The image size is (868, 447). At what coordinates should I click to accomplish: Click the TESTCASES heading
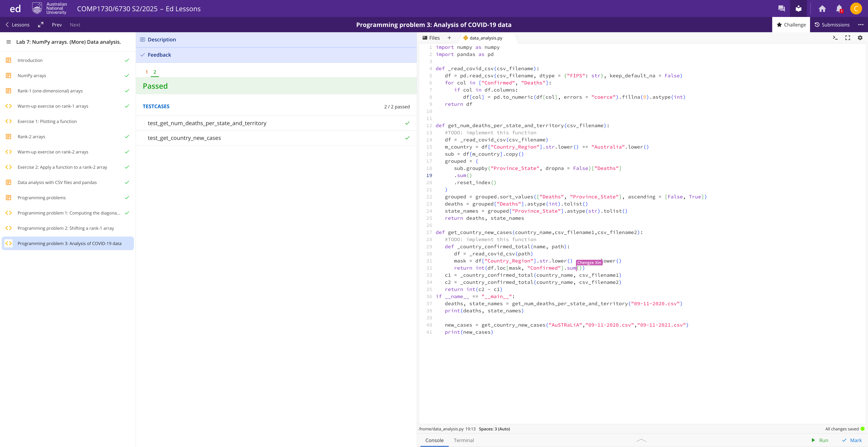coord(156,106)
